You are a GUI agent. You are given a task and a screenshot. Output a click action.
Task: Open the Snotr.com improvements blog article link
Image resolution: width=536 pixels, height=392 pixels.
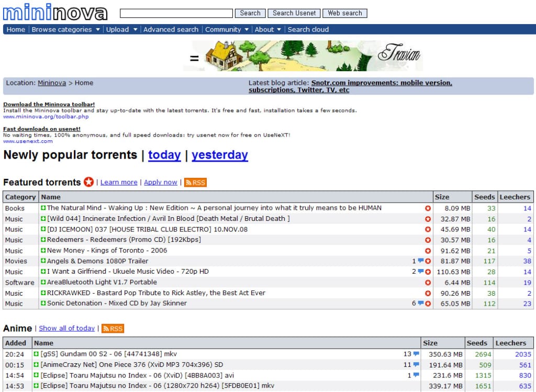coord(350,86)
